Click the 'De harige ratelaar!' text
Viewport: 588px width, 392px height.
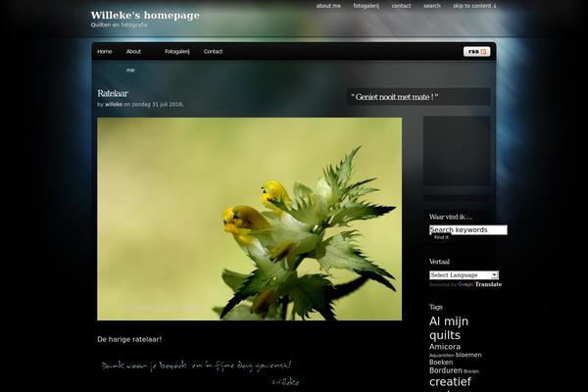coord(129,339)
